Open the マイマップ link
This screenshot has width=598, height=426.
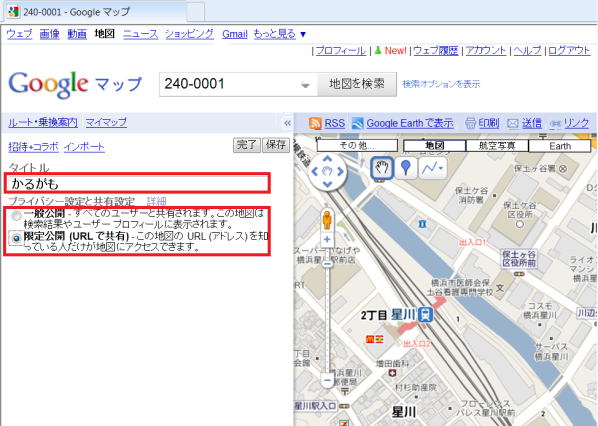point(106,122)
